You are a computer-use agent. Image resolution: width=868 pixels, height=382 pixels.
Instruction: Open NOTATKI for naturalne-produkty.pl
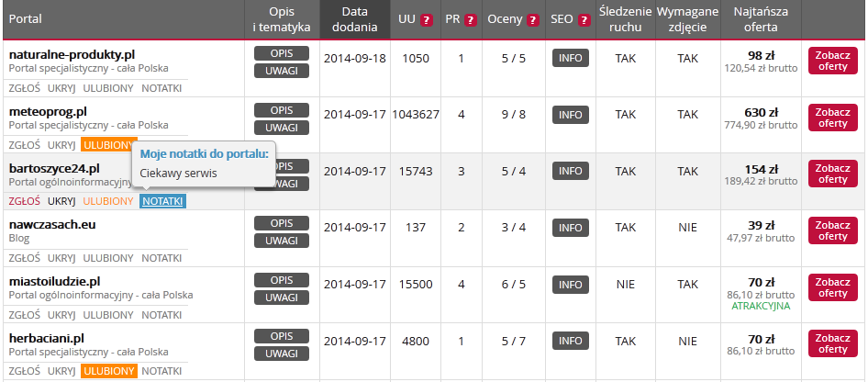[161, 88]
